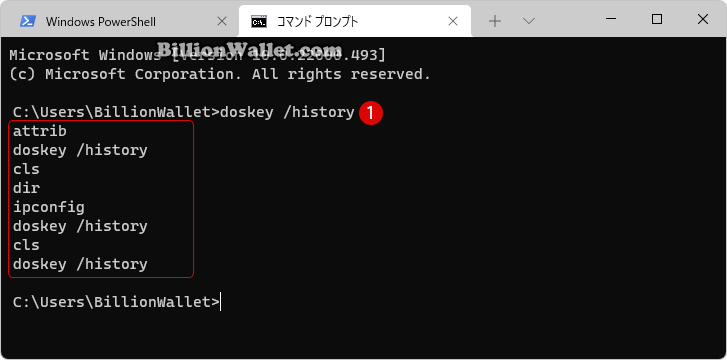The height and width of the screenshot is (360, 727).
Task: Click the red numbered badge 1
Action: pyautogui.click(x=371, y=113)
